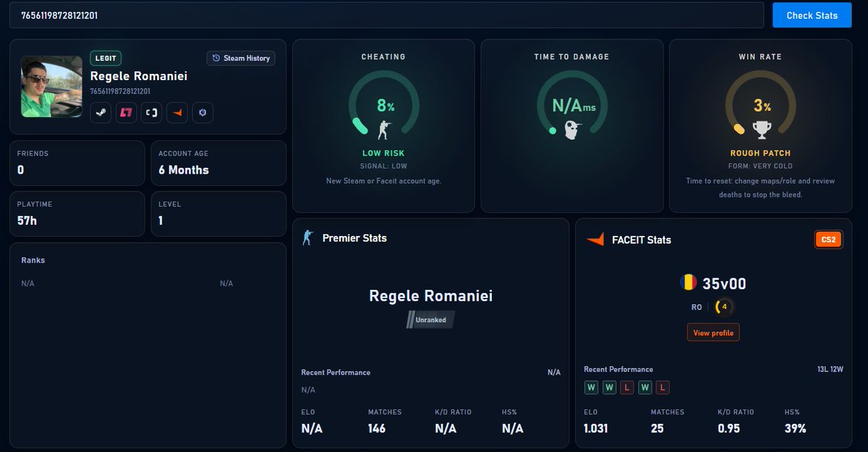
Task: Click the FACEIT nickname '35v00'
Action: tap(724, 284)
